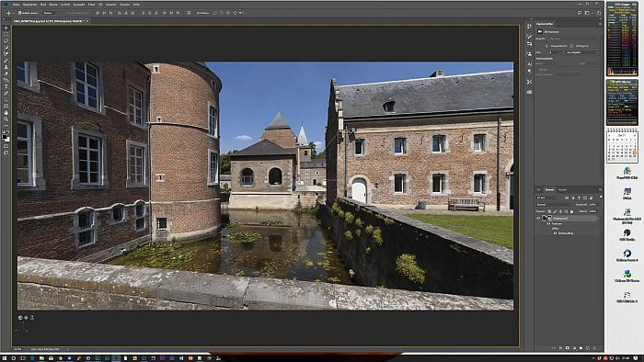Screen dimensions: 644x362
Task: Switch to the Kanäle tab
Action: (563, 190)
